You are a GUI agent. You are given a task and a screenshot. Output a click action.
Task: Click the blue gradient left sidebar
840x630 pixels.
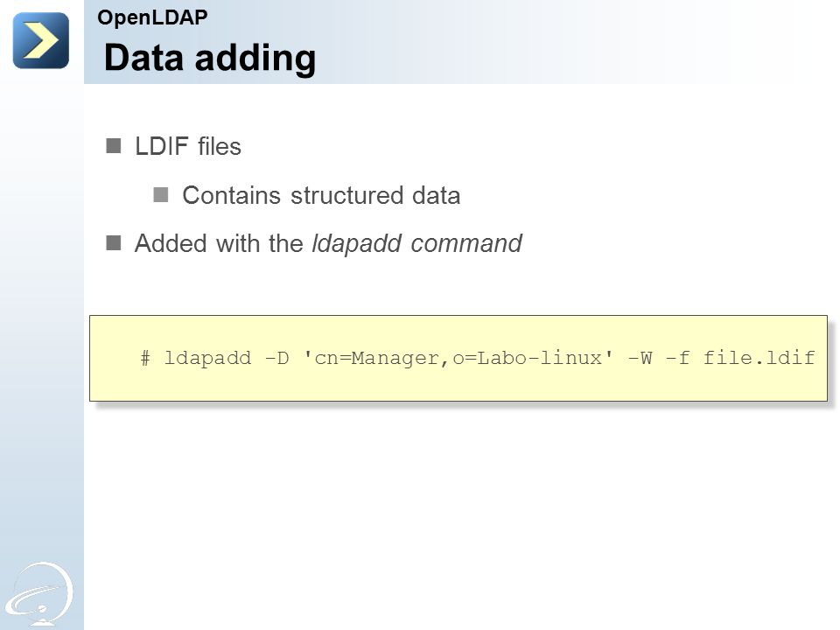pos(42,343)
